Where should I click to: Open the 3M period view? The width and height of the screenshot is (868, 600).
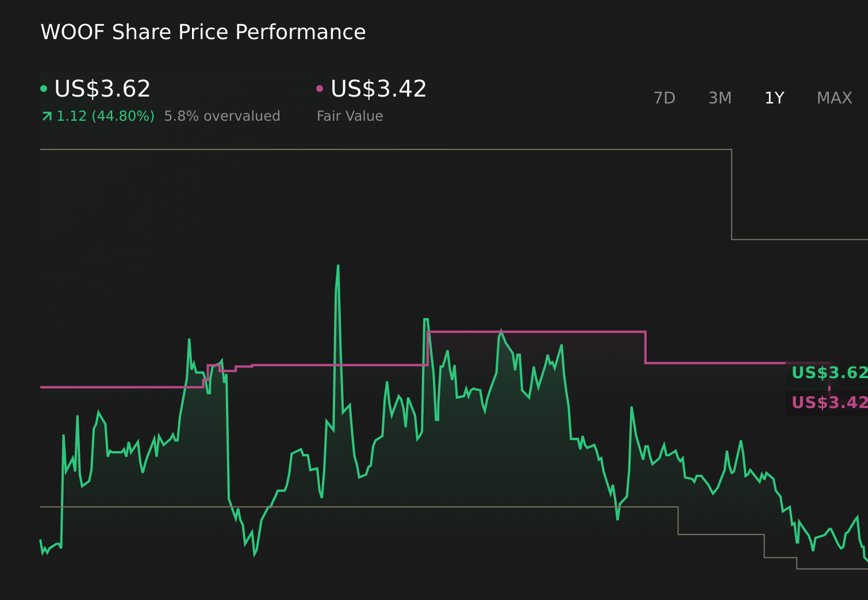[x=720, y=98]
